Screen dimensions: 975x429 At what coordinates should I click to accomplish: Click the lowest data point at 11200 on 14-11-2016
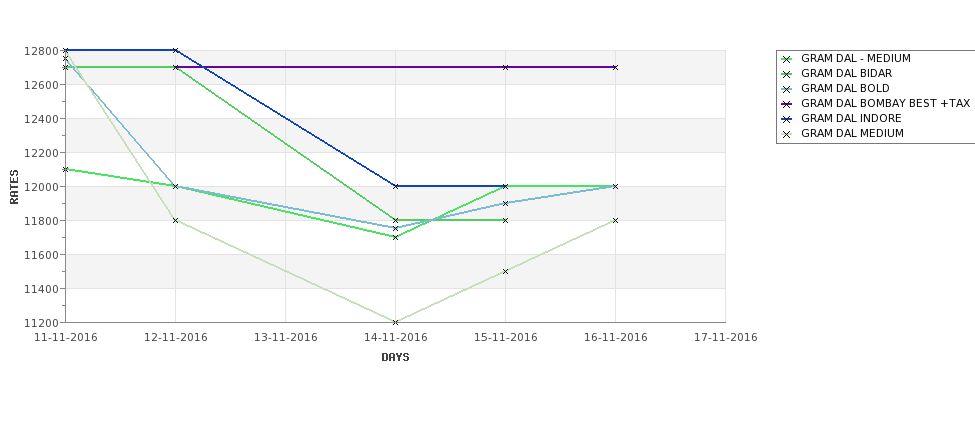click(395, 322)
